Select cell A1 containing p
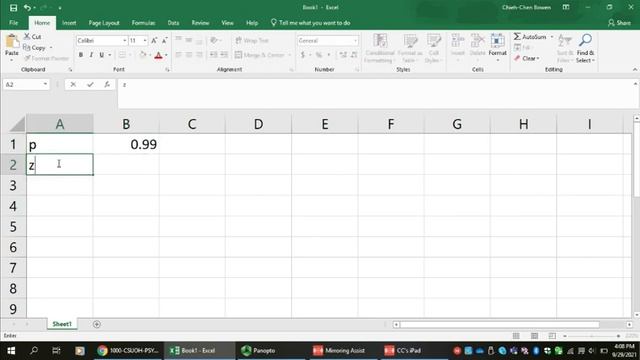640x360 pixels. click(x=60, y=144)
